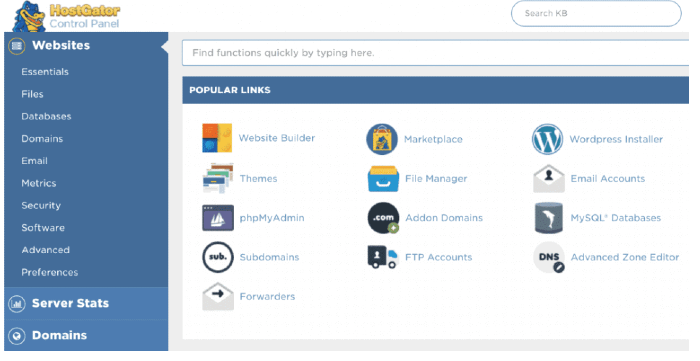This screenshot has width=700, height=361.
Task: Click the Find functions quickly search box
Action: pos(435,53)
